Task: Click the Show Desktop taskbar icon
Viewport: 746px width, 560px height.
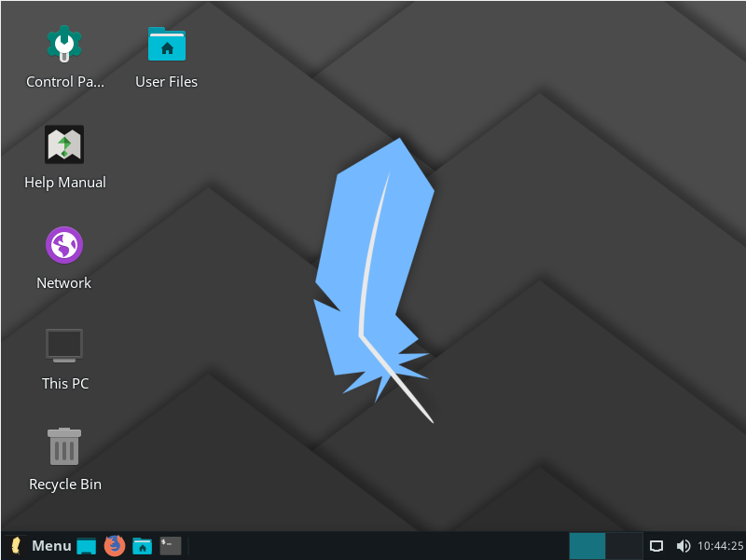Action: [x=87, y=546]
